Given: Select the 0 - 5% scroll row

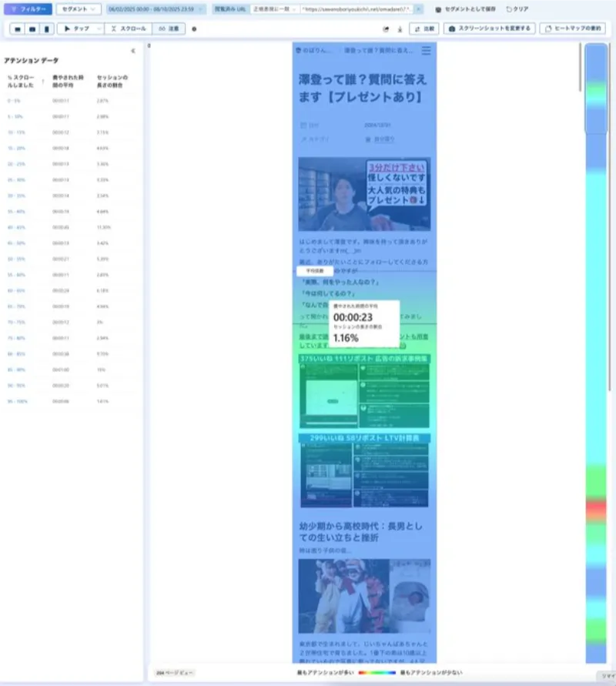Looking at the screenshot, I should click(70, 101).
